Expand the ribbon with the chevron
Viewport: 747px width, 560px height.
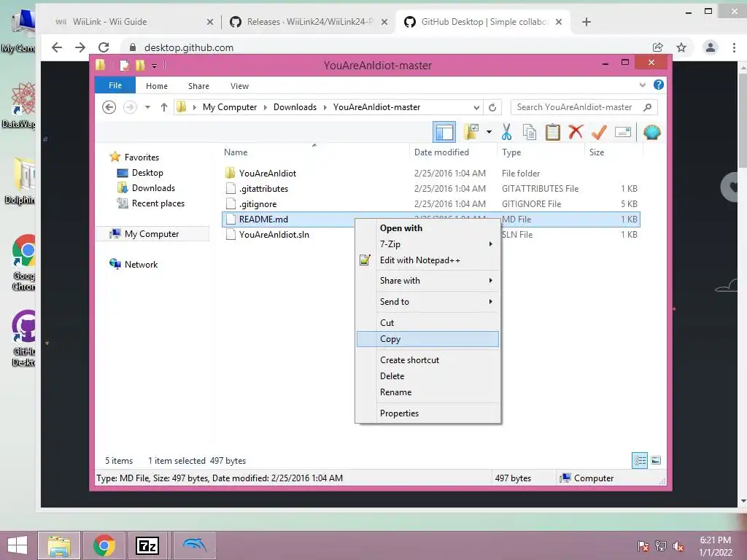pos(642,85)
